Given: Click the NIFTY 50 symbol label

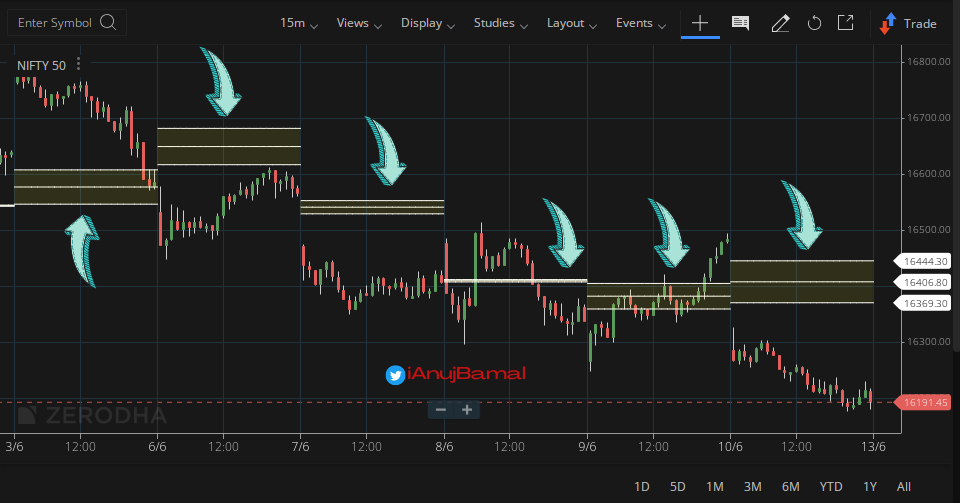Looking at the screenshot, I should (41, 65).
